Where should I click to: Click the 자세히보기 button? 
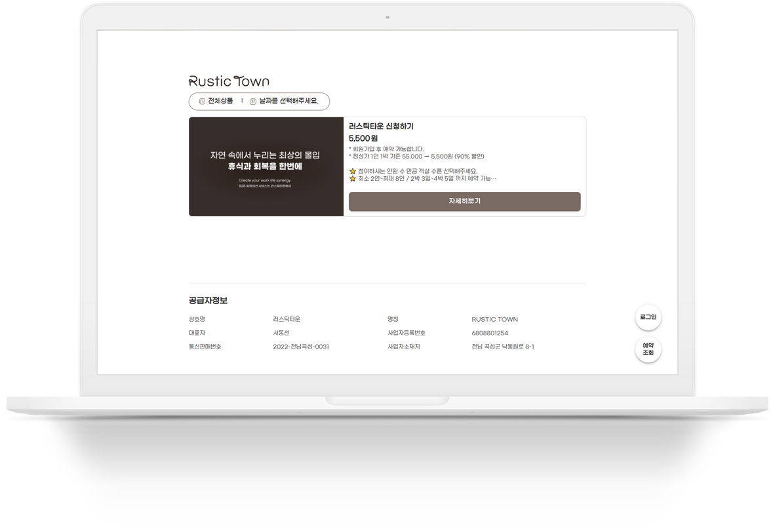465,201
